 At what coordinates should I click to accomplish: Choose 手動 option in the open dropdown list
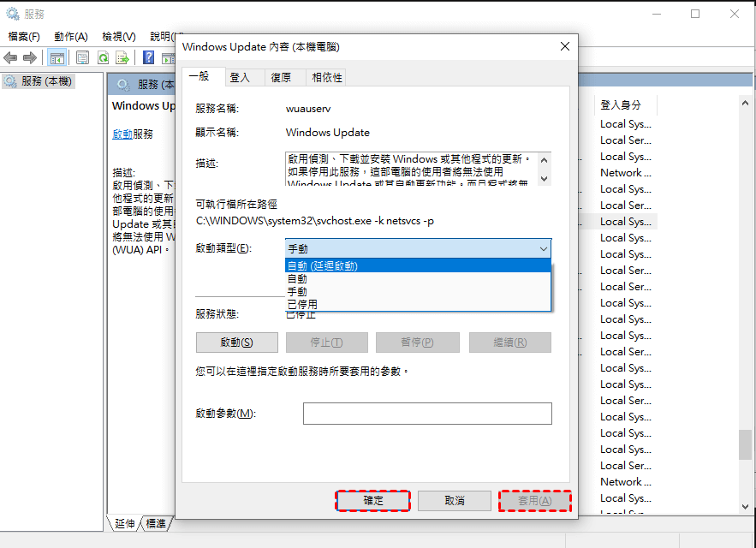(x=418, y=292)
